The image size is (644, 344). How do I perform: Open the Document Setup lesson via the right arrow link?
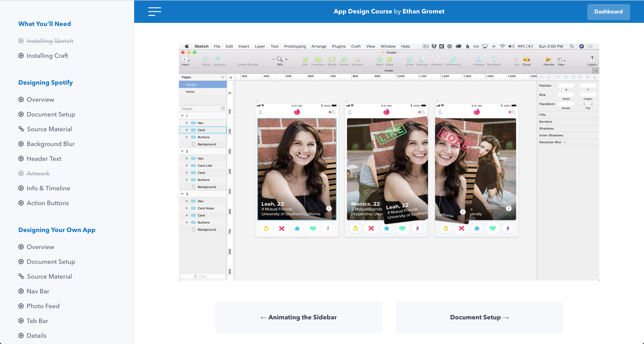click(x=479, y=317)
